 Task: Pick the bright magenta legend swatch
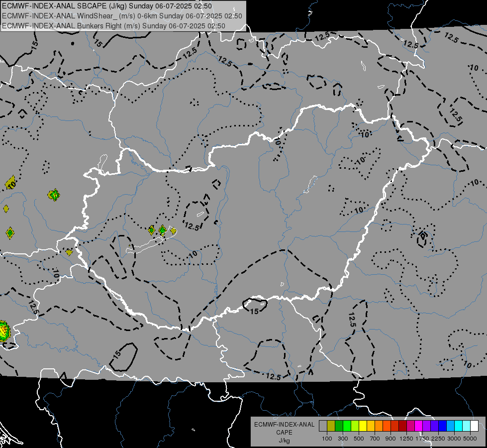pos(419,426)
